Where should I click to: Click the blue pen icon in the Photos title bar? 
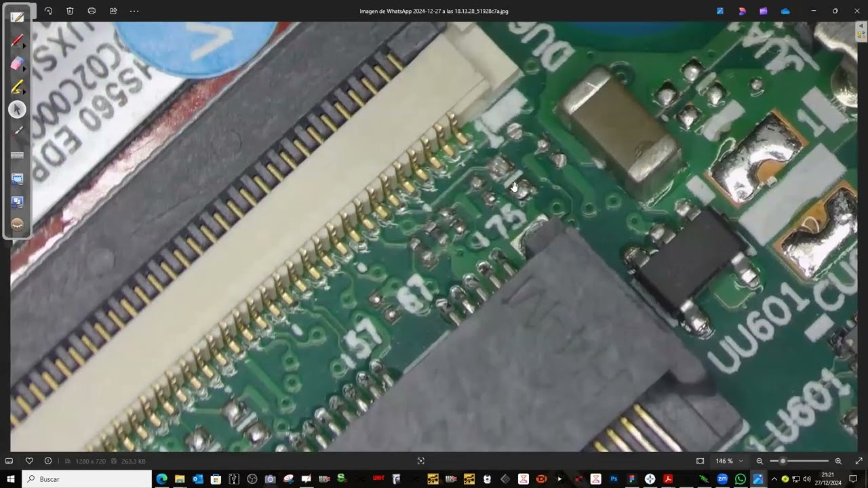[720, 11]
